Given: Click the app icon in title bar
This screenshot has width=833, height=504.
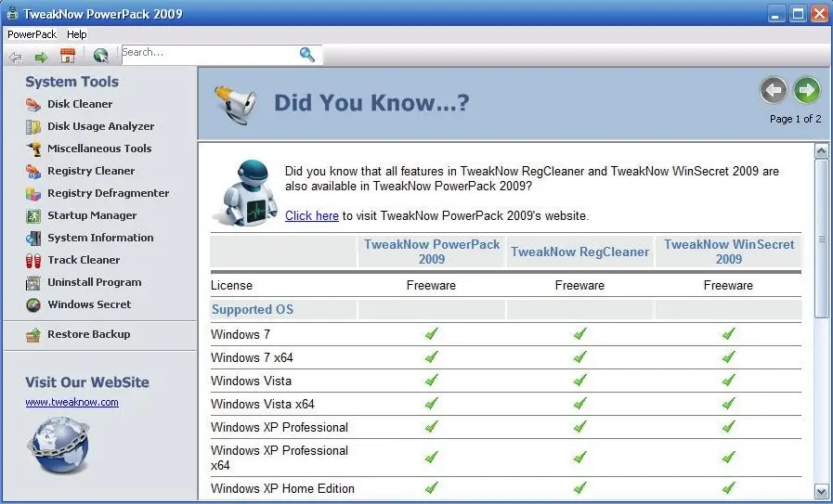Looking at the screenshot, I should (12, 13).
